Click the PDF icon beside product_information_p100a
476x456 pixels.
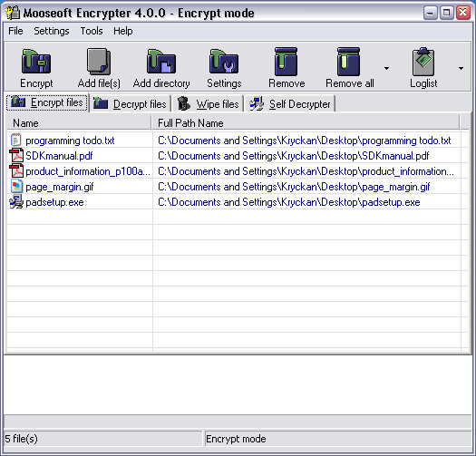(16, 171)
